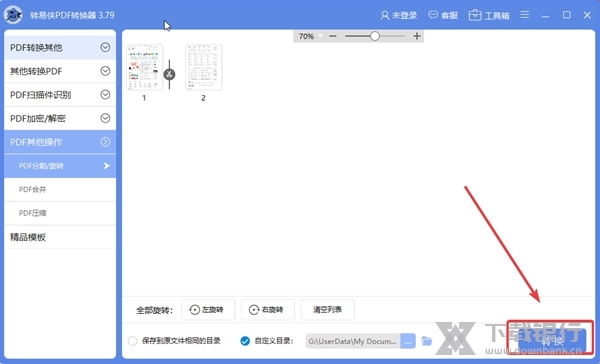Image resolution: width=600 pixels, height=364 pixels.
Task: Open the hamburger main menu
Action: 525,15
